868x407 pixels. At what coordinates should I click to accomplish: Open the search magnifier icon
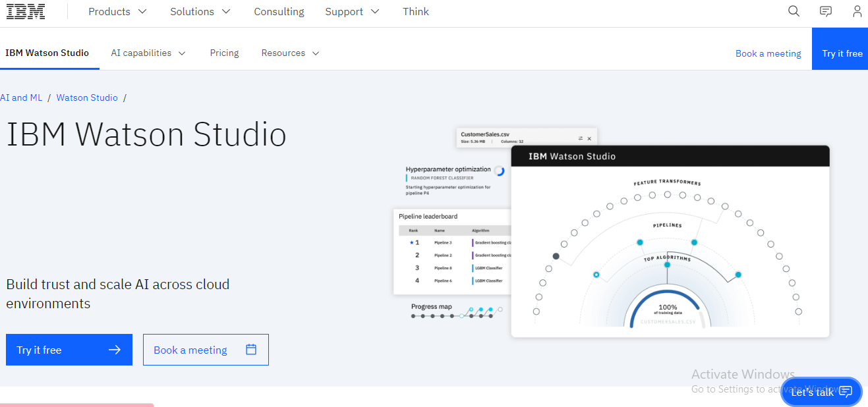(x=794, y=11)
